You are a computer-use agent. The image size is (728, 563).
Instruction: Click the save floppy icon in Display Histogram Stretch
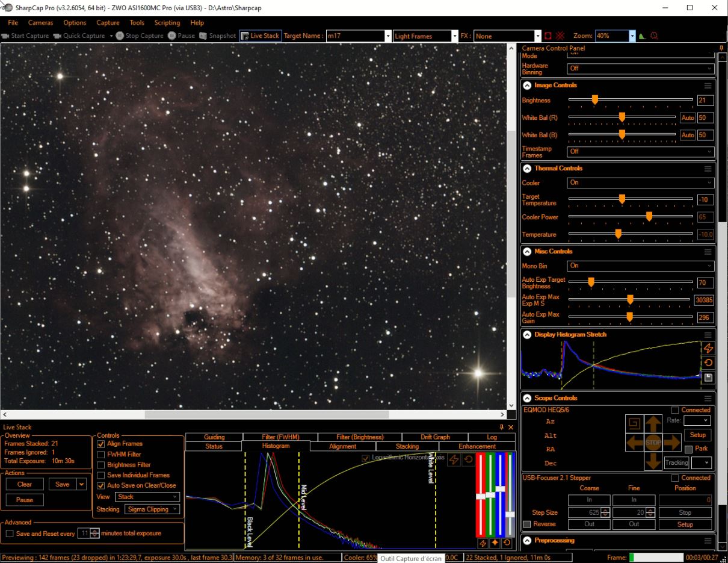coord(708,378)
